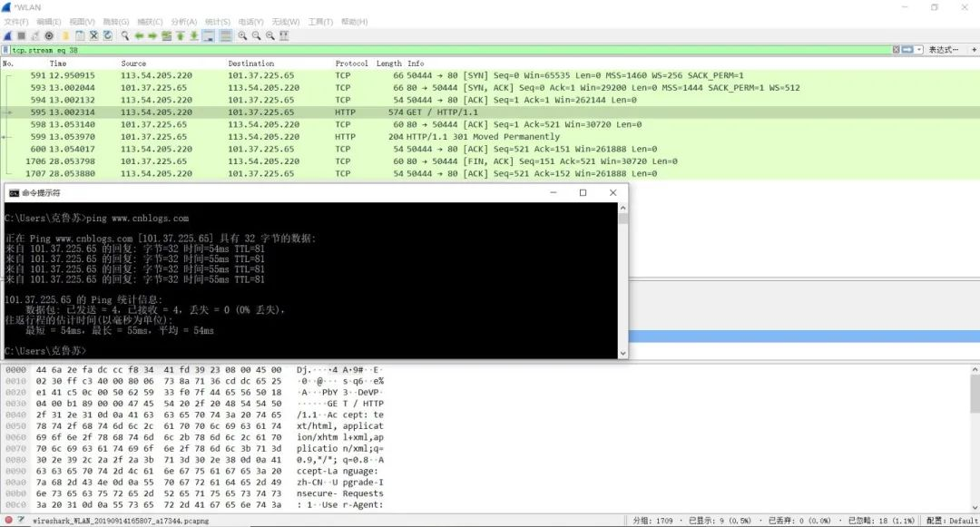The height and width of the screenshot is (527, 980).
Task: Apply the display filter arrow button
Action: [907, 49]
